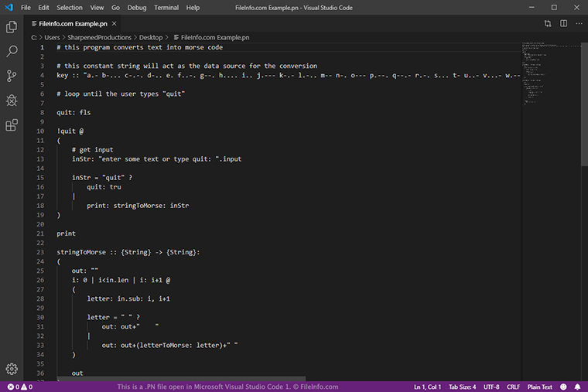The height and width of the screenshot is (392, 588).
Task: Select the FileInfo.com Example.pn tab
Action: (x=73, y=24)
